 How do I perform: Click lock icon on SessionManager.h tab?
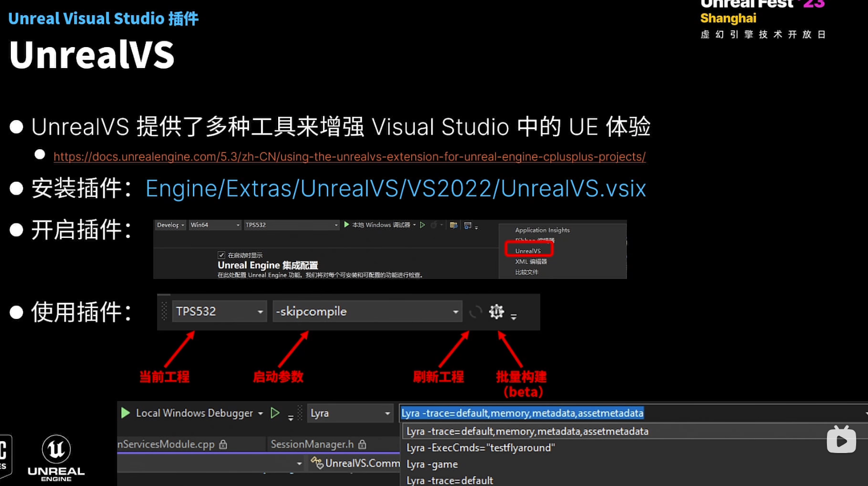click(x=362, y=444)
